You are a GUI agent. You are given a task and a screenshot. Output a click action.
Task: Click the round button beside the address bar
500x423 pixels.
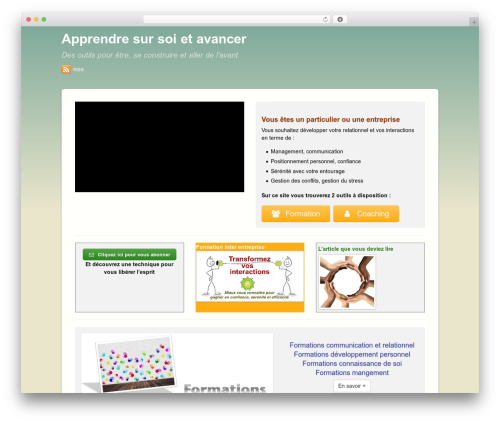(x=340, y=20)
